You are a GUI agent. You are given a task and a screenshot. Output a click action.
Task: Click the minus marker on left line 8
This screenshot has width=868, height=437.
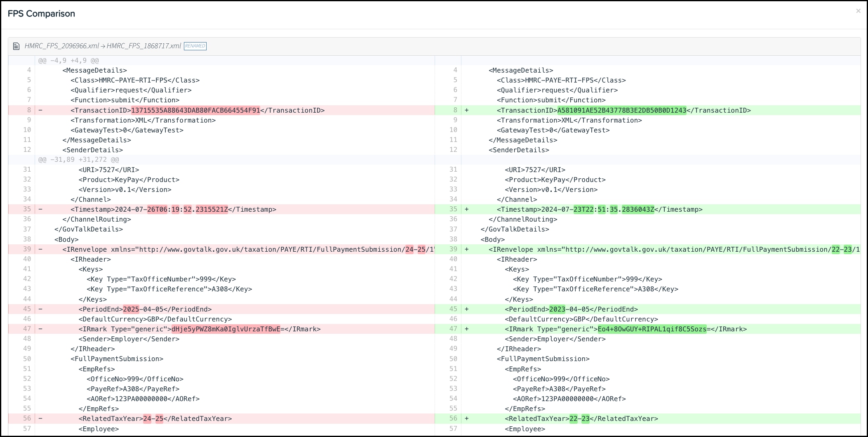40,110
